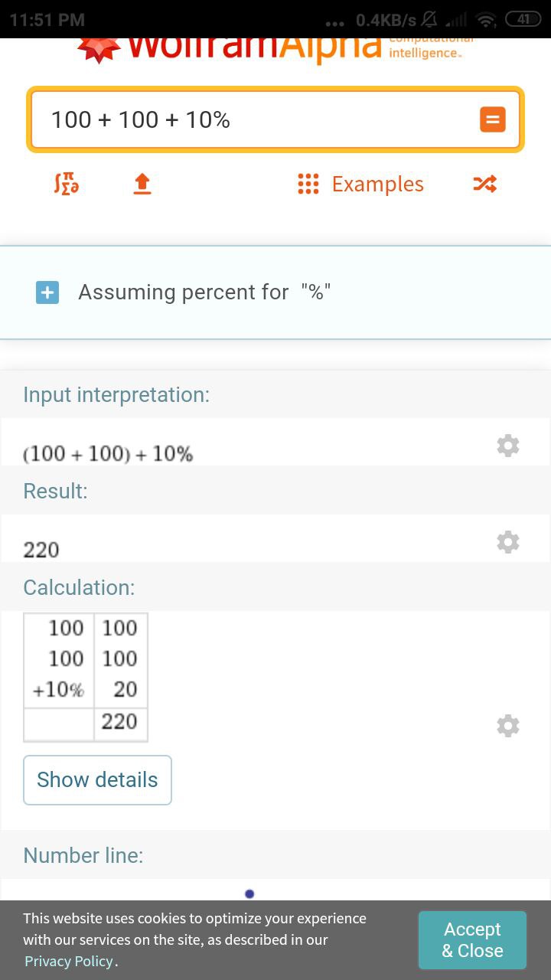
Task: Click the Wi-Fi status bar icon
Action: coord(485,20)
